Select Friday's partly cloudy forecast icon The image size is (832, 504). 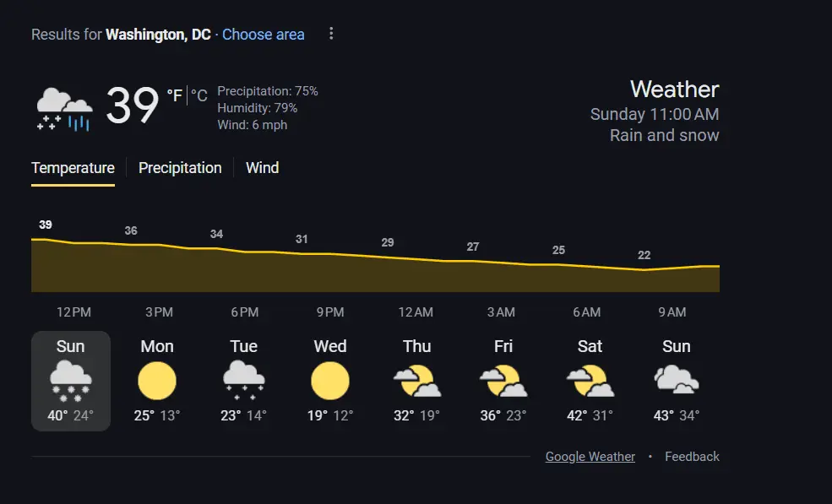(x=503, y=381)
